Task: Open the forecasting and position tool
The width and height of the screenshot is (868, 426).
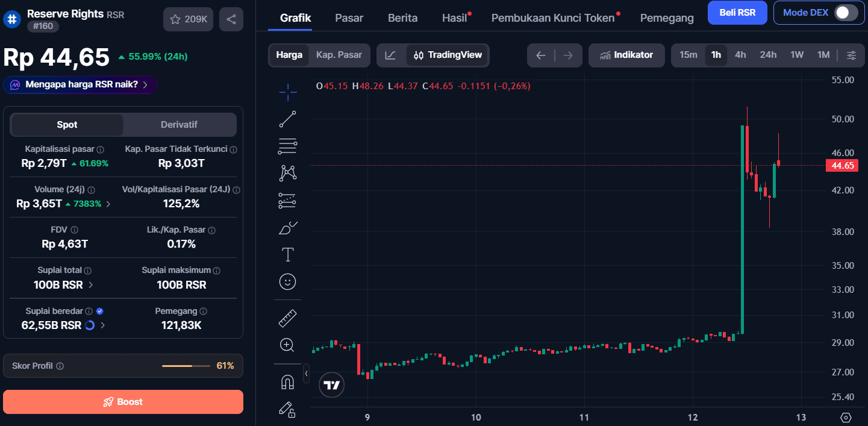Action: point(288,201)
